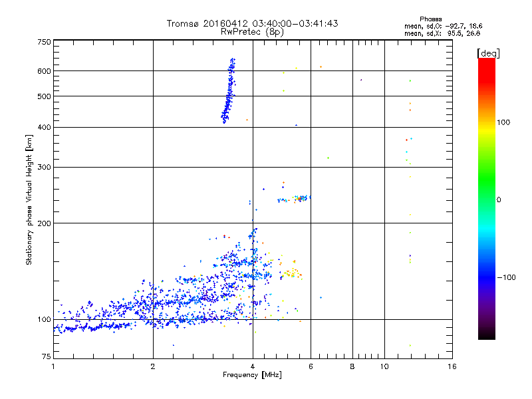Click the "Stationary phase Virtual Height [km]" y-axis label
The width and height of the screenshot is (532, 399).
pos(29,199)
